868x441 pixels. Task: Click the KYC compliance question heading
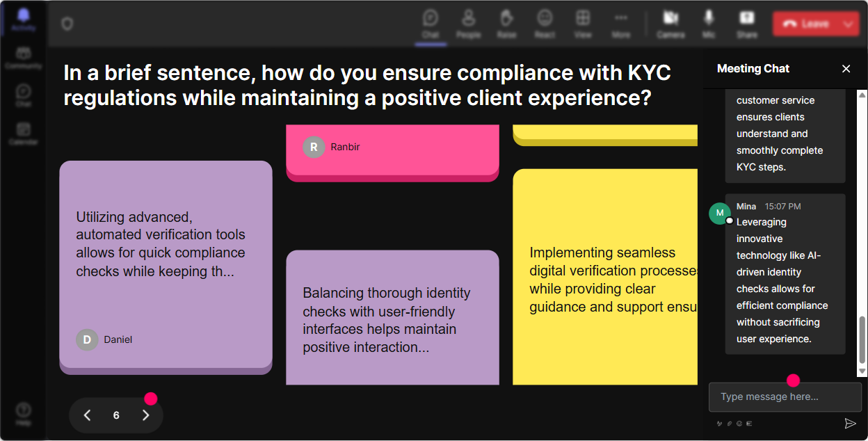(367, 86)
